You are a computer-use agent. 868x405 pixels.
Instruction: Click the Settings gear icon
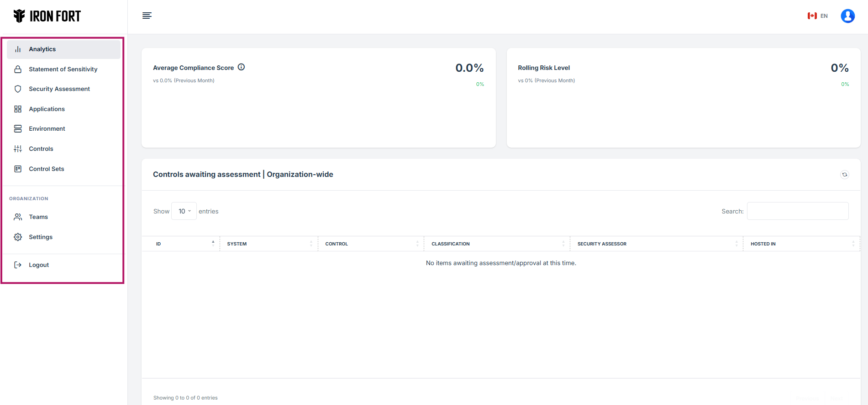point(18,237)
